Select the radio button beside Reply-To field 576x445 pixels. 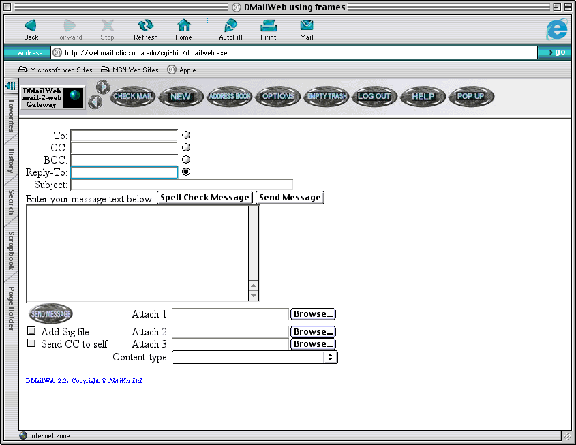186,172
